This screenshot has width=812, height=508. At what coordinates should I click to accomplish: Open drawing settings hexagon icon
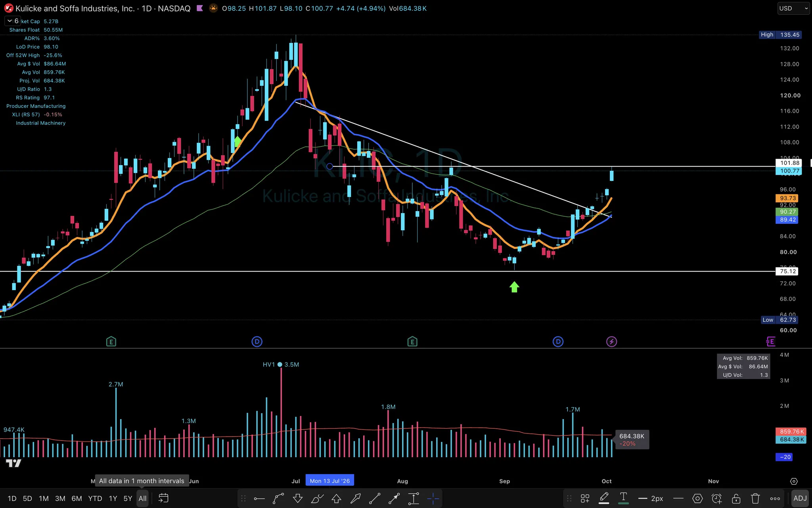697,498
